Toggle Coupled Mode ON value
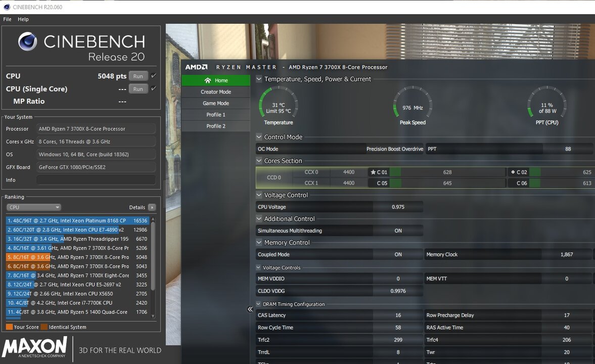This screenshot has height=364, width=595. pyautogui.click(x=398, y=254)
